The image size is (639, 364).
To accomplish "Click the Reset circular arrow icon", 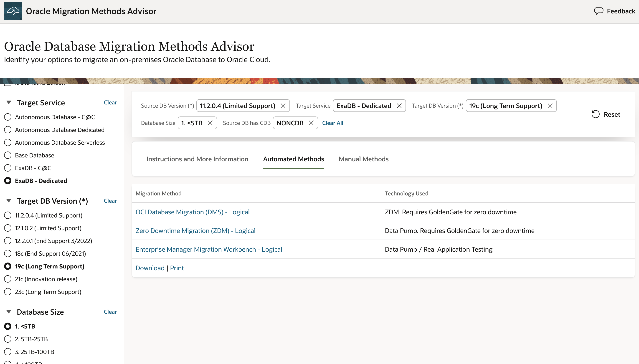I will pyautogui.click(x=596, y=114).
